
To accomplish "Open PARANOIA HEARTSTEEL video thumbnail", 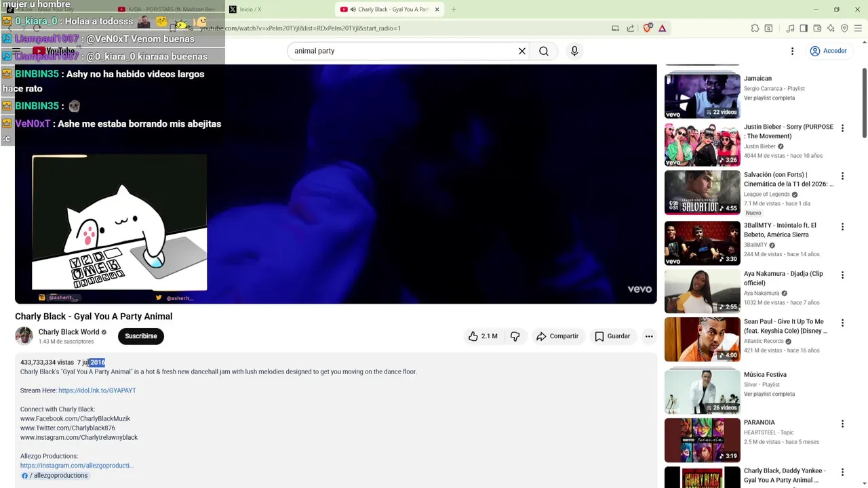I will pyautogui.click(x=702, y=441).
